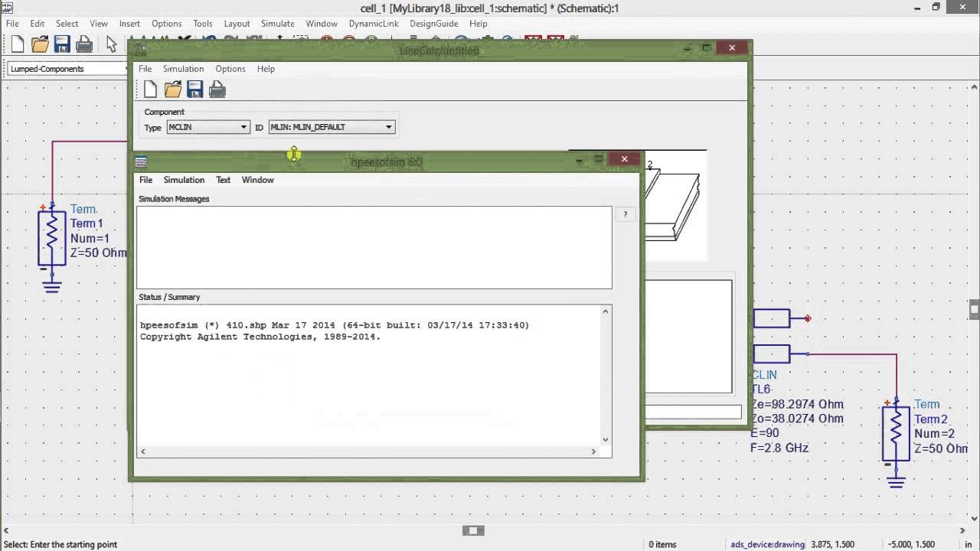Click the ? help button beside Simulation Messages
The width and height of the screenshot is (980, 551).
626,215
